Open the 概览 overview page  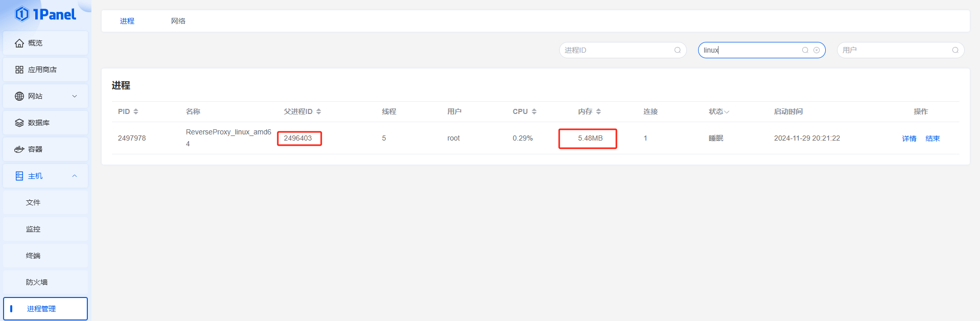pos(45,43)
